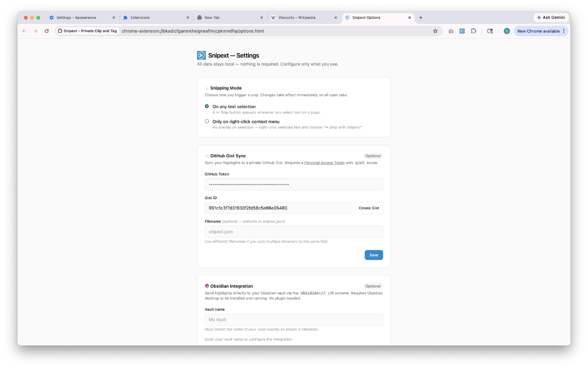Click the tab search toolbar icon
The image size is (588, 368).
tap(490, 31)
